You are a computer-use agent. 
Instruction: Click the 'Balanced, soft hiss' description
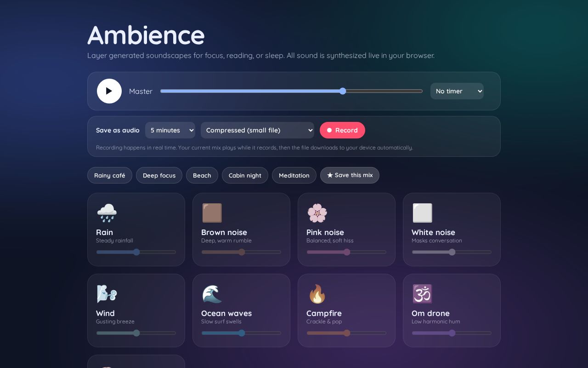[x=330, y=241]
